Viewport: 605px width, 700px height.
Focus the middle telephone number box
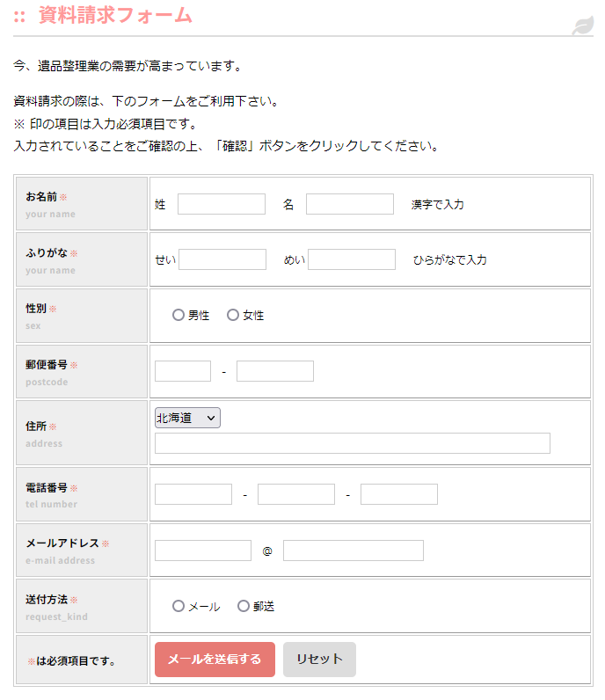click(296, 494)
